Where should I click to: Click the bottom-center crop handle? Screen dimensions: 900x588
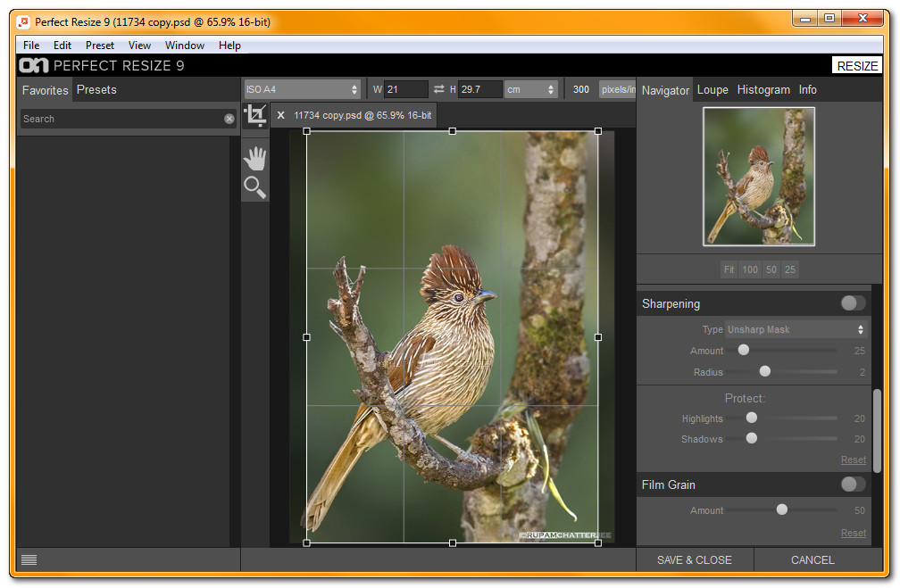click(453, 542)
